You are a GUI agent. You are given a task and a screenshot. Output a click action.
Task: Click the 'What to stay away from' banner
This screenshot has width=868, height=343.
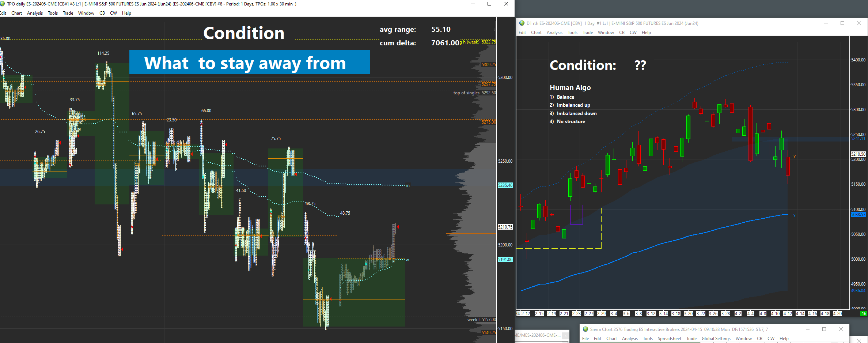tap(250, 62)
